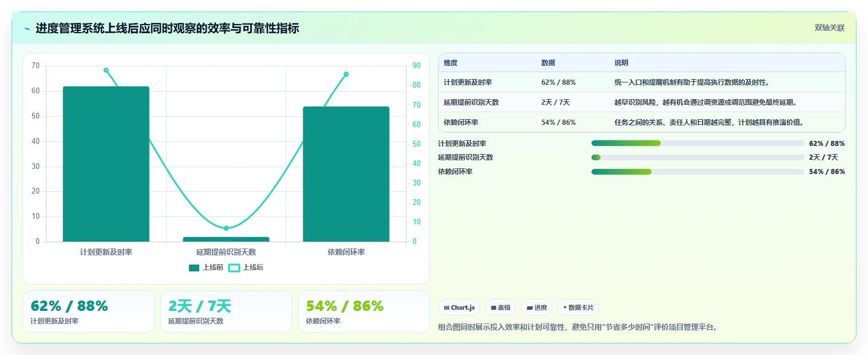868x355 pixels.
Task: Click table value 54% / 86%
Action: point(558,123)
